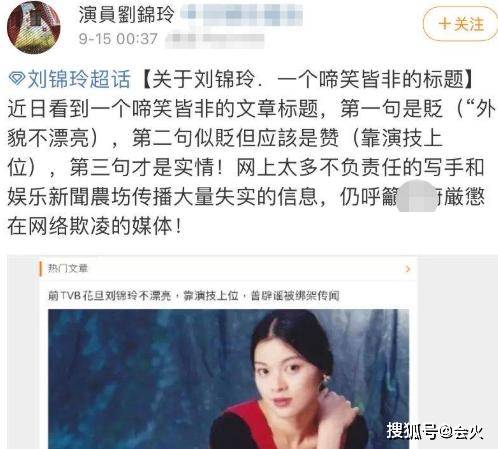Open the username 演員劉錦玲 profile
This screenshot has width=498, height=449.
127,15
